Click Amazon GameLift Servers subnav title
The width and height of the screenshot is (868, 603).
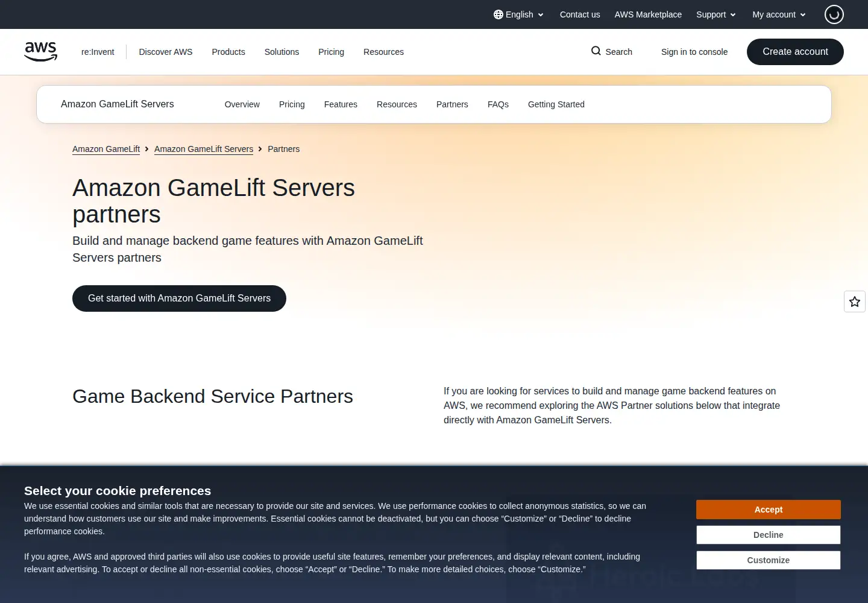[118, 104]
